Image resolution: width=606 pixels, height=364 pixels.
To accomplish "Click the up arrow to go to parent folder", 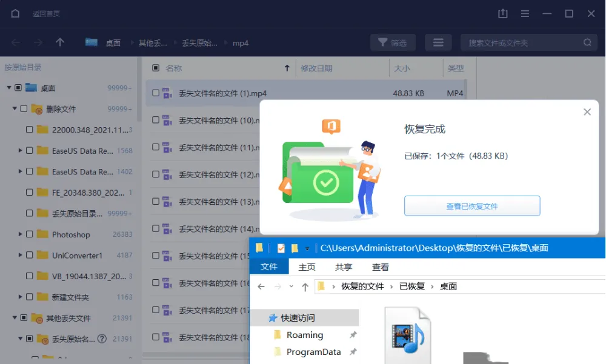I will point(59,42).
